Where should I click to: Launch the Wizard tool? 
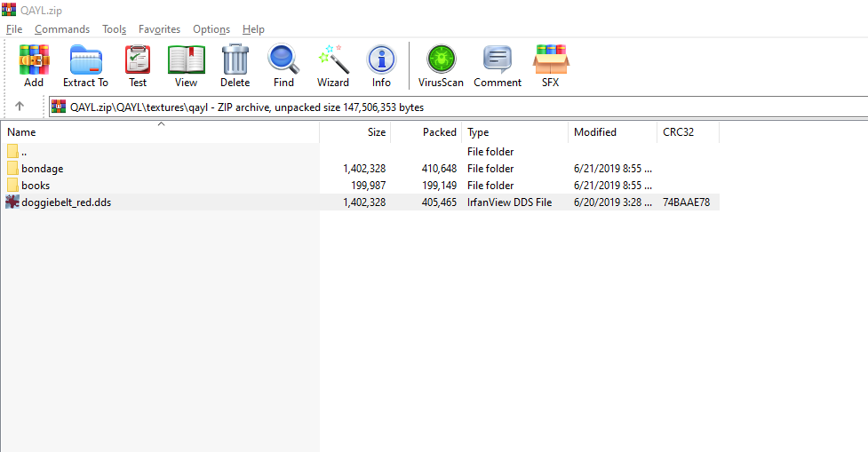(x=333, y=66)
